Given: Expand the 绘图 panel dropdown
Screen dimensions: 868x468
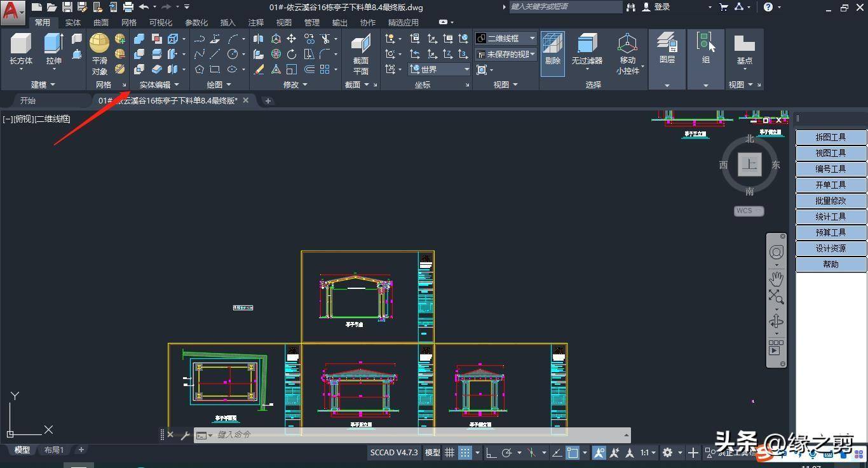Looking at the screenshot, I should [219, 84].
